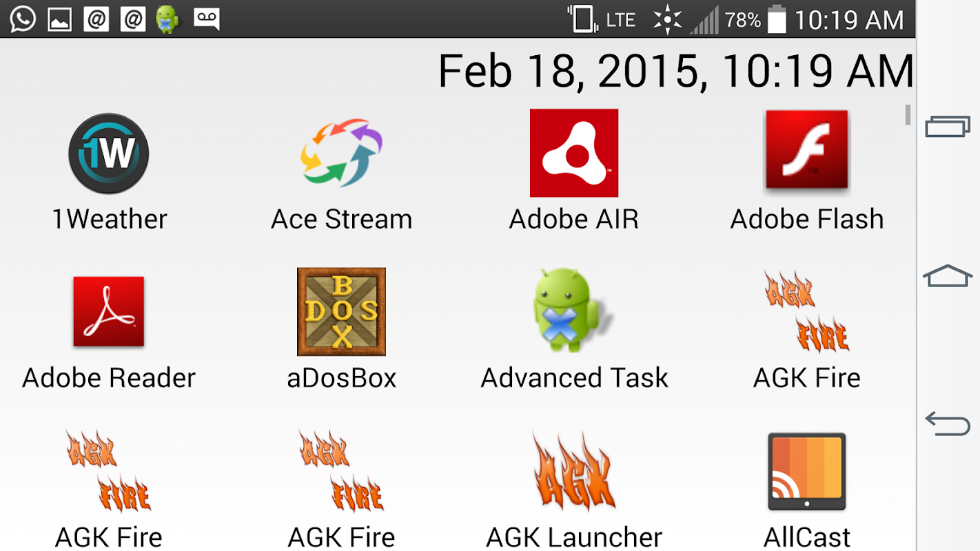
Task: Tap the signal strength bars icon
Action: pos(704,21)
